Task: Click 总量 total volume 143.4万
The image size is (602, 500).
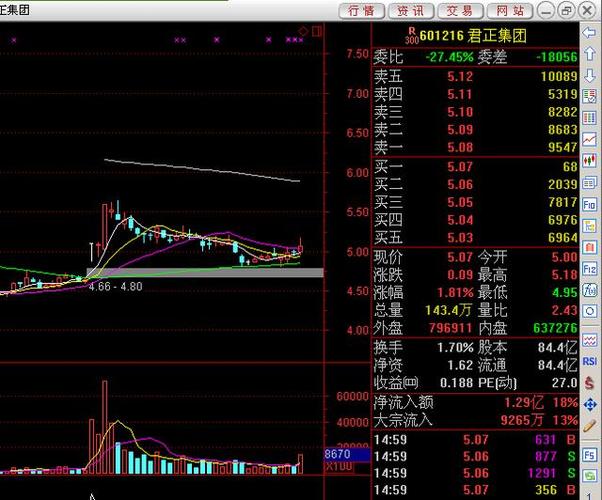Action: (x=448, y=310)
